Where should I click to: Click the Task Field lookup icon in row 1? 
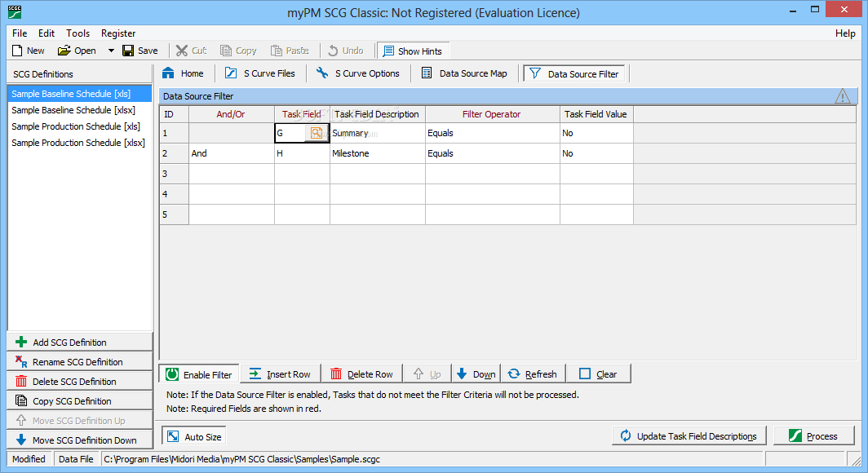(x=316, y=133)
